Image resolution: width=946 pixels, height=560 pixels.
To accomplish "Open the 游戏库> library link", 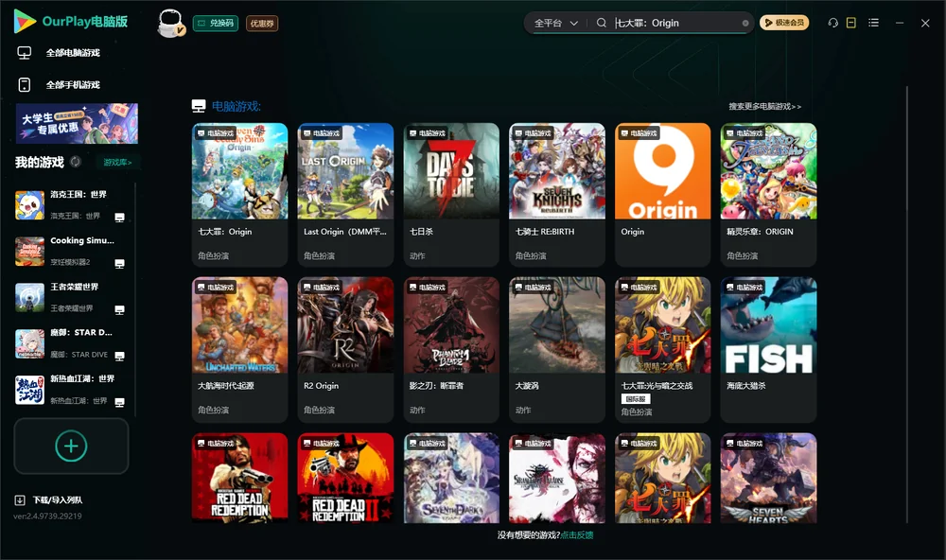I will [x=117, y=163].
